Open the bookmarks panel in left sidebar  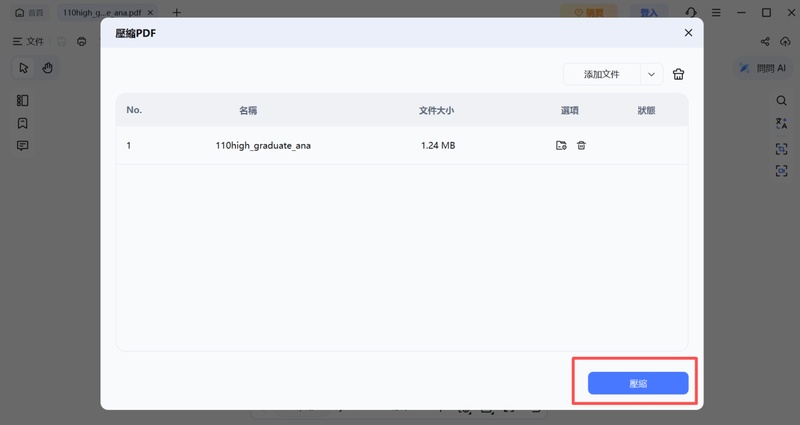point(22,123)
